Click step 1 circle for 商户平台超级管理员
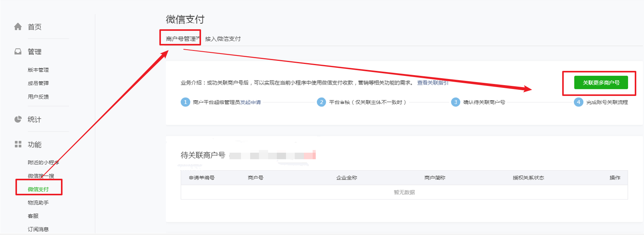The image size is (644, 235). click(185, 102)
